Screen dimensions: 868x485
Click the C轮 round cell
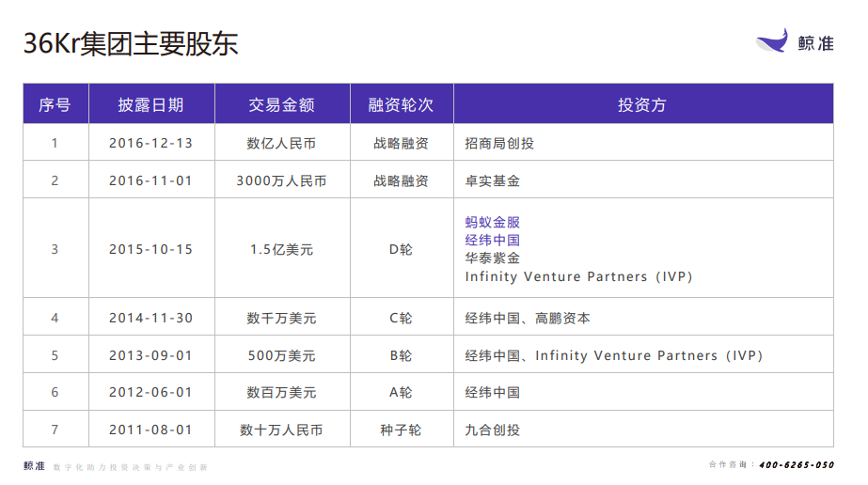click(401, 318)
